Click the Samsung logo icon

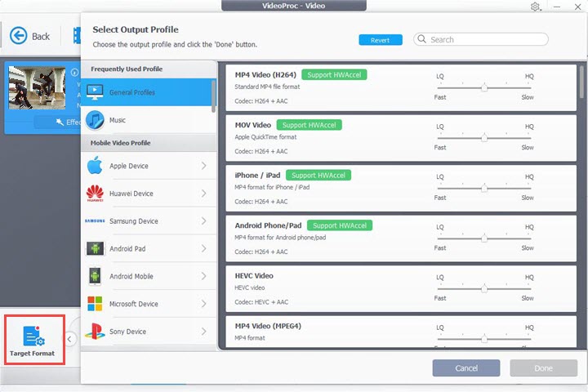(x=95, y=221)
